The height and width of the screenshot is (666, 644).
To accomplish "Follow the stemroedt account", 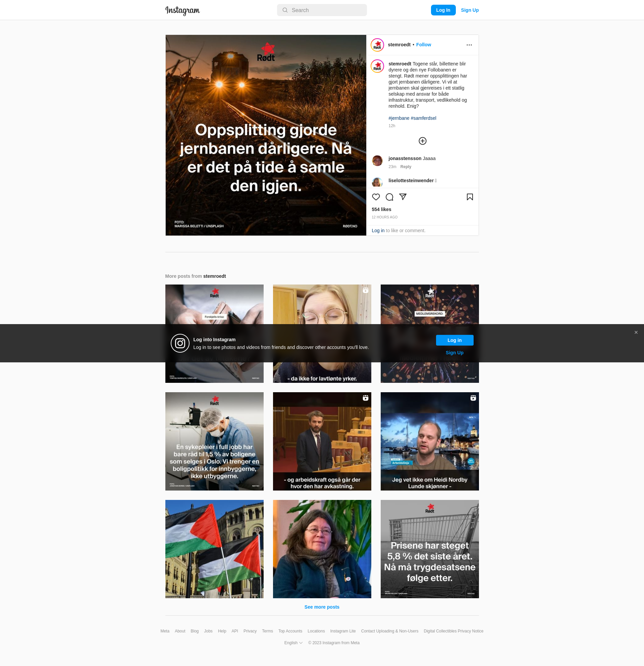I will pos(423,45).
